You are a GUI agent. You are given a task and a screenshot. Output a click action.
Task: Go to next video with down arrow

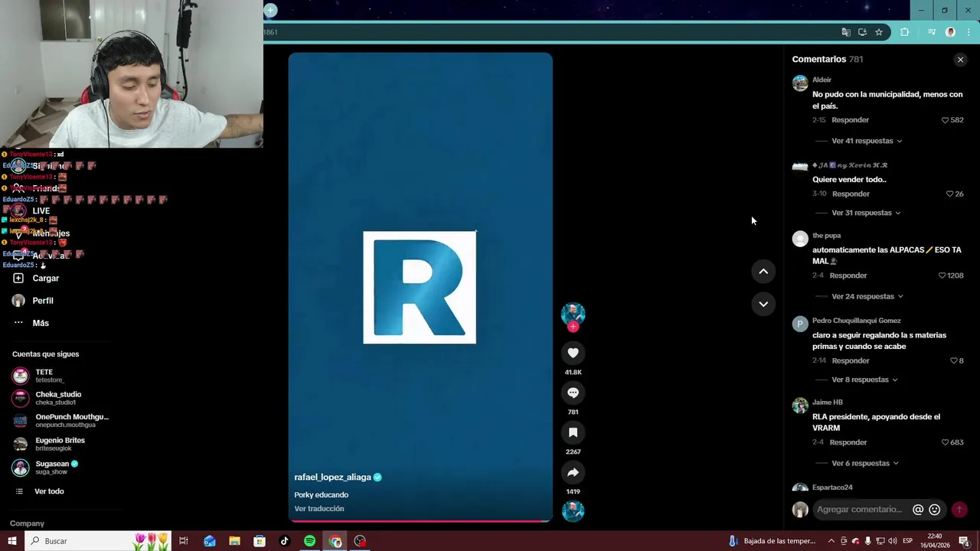coord(763,304)
